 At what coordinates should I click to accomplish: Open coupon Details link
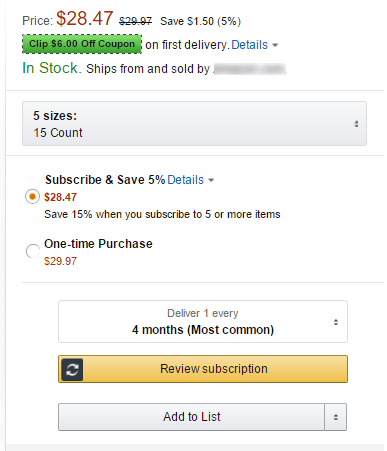click(250, 45)
